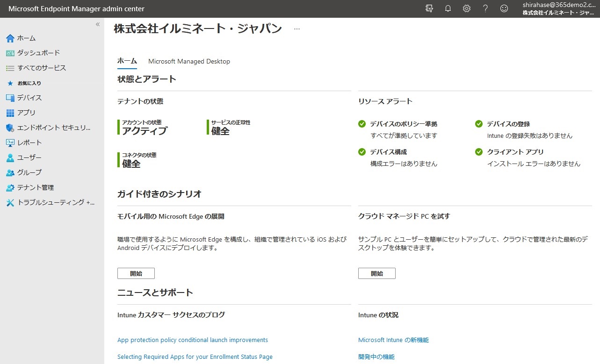Click the Reports icon in sidebar

[x=10, y=143]
